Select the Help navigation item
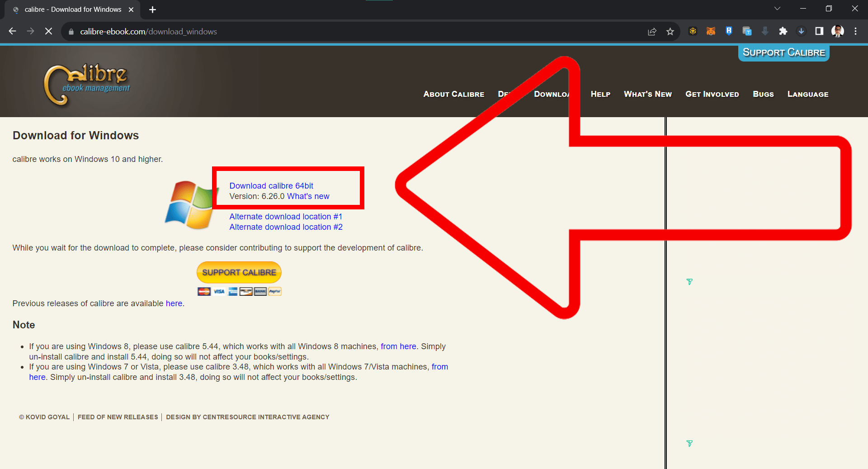 pyautogui.click(x=600, y=94)
